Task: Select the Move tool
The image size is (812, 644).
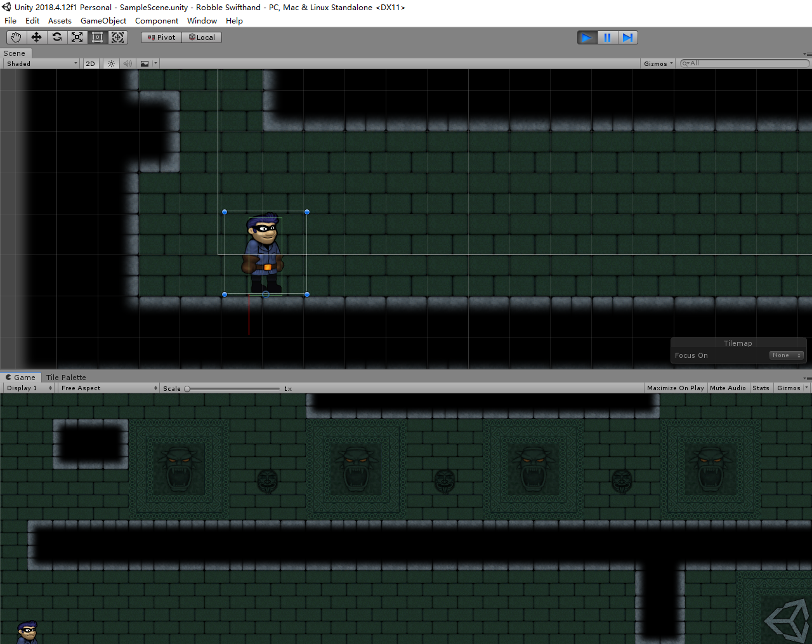Action: pos(36,37)
